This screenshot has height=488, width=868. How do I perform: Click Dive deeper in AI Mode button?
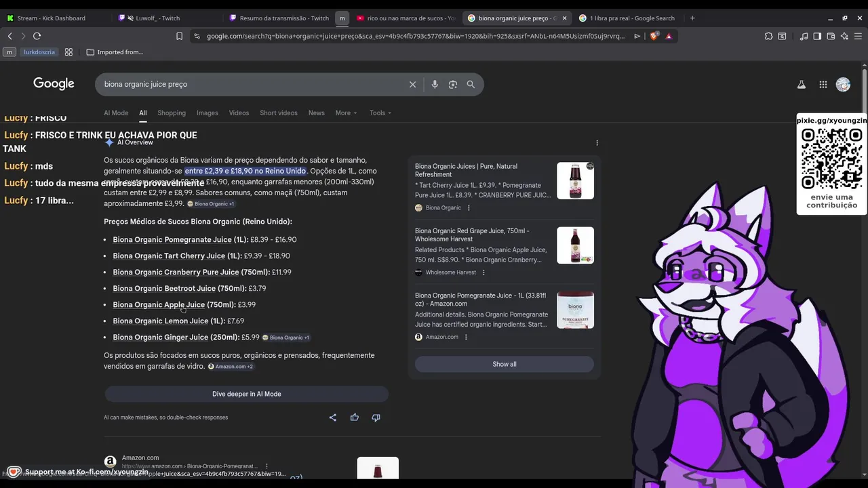click(x=246, y=394)
